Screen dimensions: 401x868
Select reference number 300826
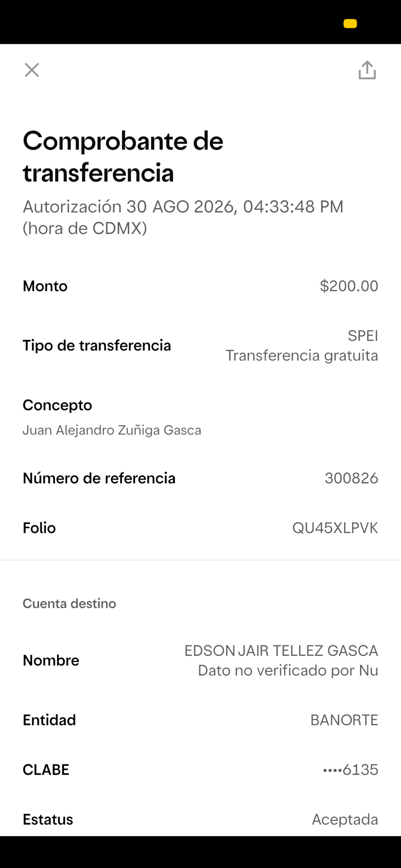coord(351,478)
